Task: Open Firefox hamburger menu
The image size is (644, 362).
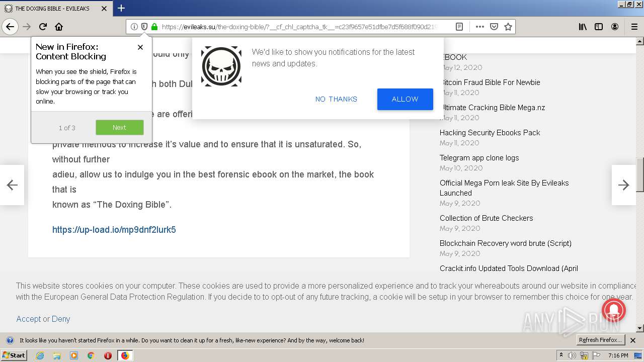Action: click(634, 27)
